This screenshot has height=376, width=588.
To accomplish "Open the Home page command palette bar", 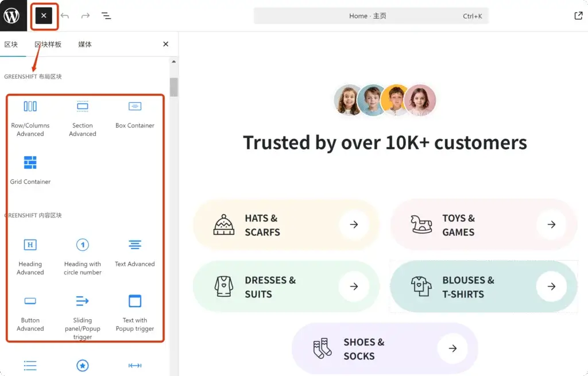I will tap(371, 16).
